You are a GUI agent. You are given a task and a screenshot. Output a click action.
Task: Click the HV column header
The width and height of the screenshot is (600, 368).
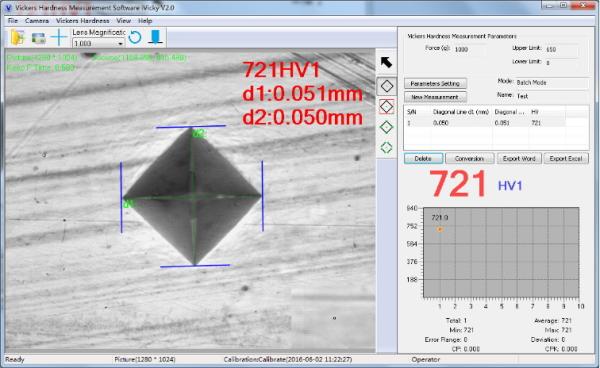point(535,112)
